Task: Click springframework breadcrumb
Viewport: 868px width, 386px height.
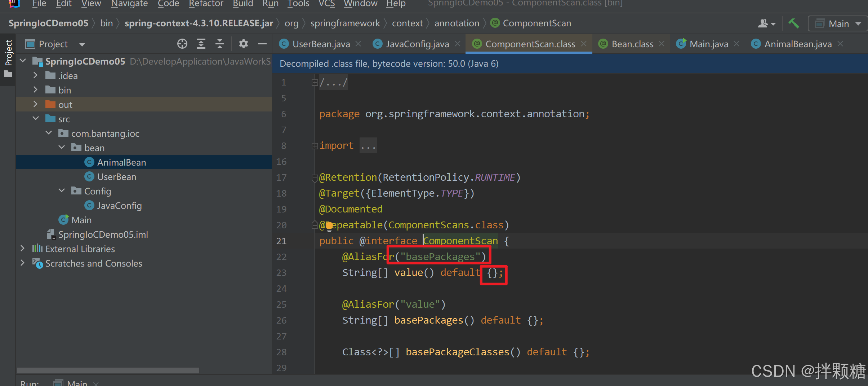Action: pos(345,23)
